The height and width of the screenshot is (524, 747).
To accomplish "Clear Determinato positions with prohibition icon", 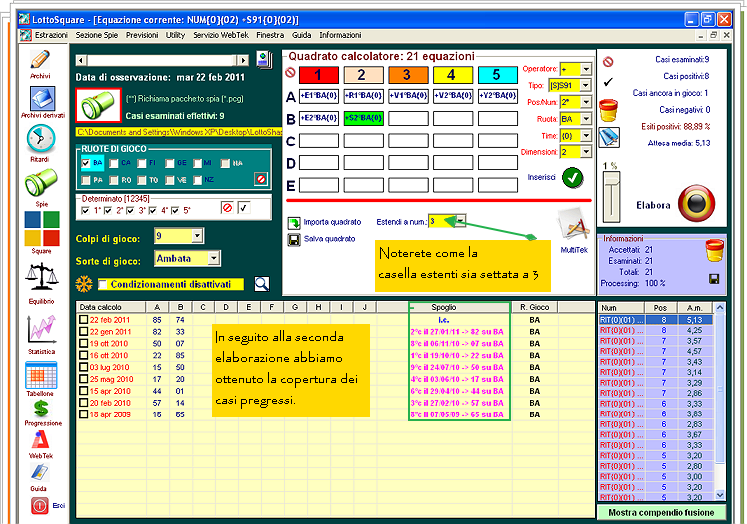I will point(228,208).
